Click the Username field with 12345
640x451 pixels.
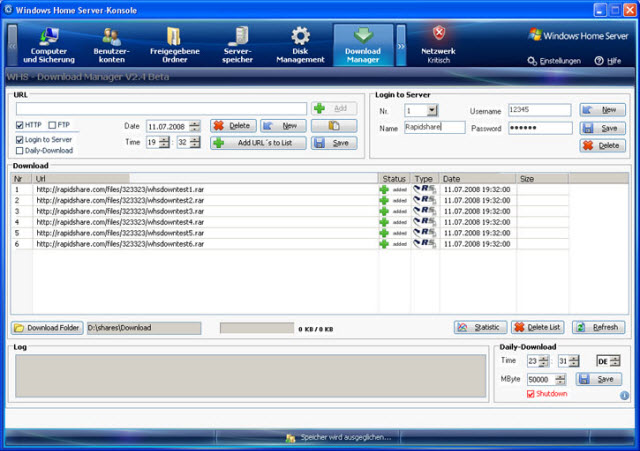coord(540,110)
